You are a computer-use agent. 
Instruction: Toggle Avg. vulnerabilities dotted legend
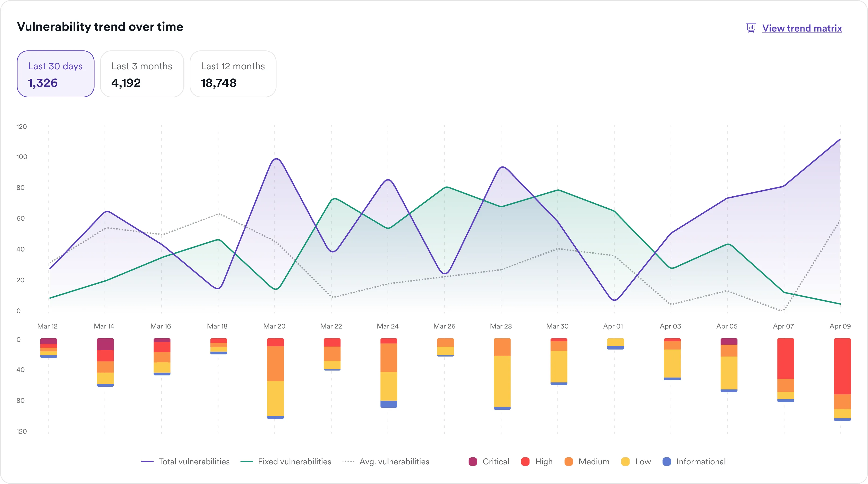(386, 461)
